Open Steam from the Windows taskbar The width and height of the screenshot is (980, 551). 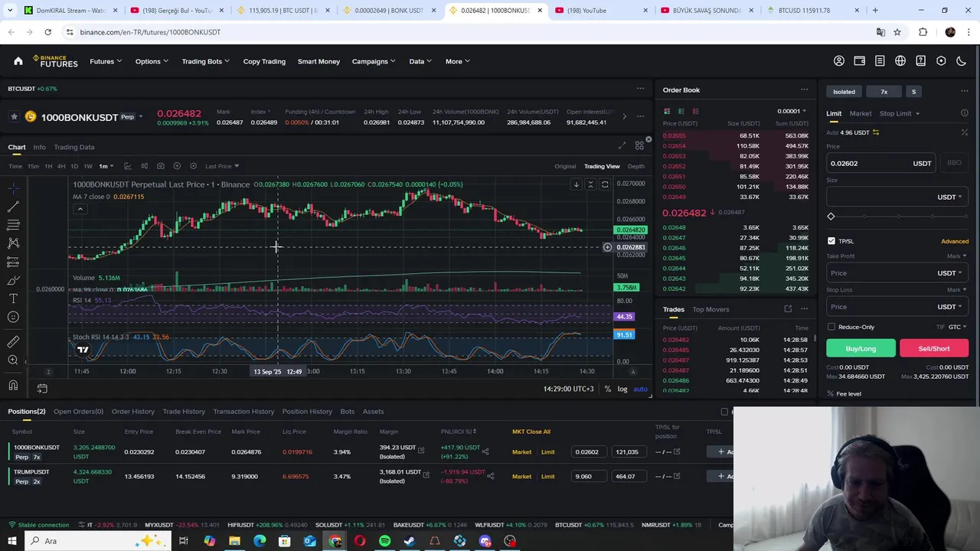pyautogui.click(x=410, y=541)
